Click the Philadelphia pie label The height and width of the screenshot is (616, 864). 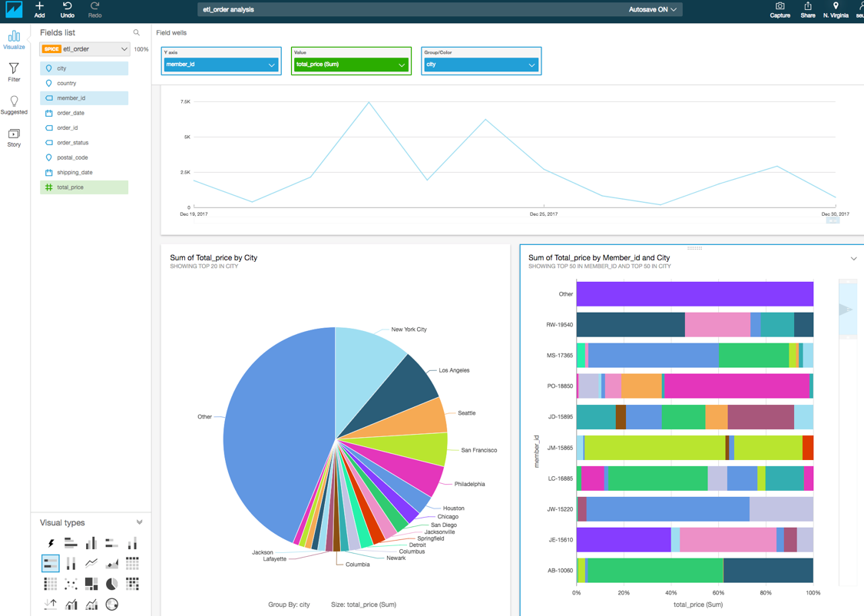469,484
